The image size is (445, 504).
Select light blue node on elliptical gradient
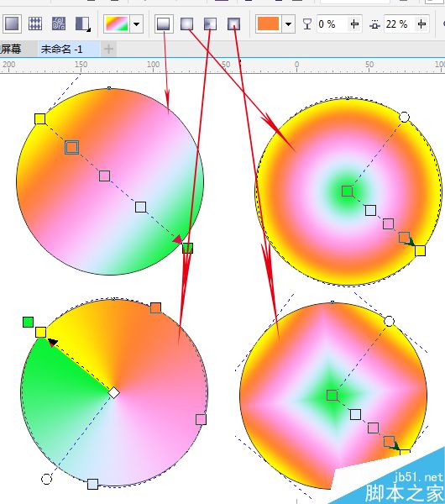pyautogui.click(x=370, y=210)
